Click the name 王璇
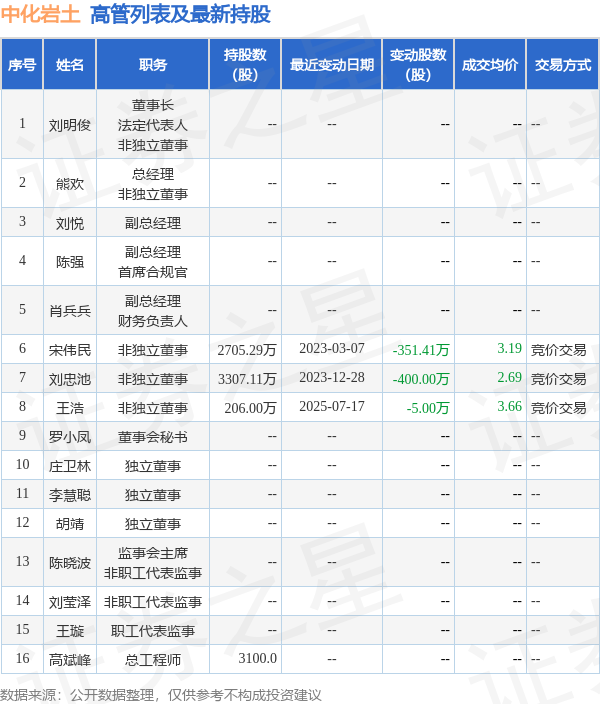The width and height of the screenshot is (600, 704). tap(70, 631)
